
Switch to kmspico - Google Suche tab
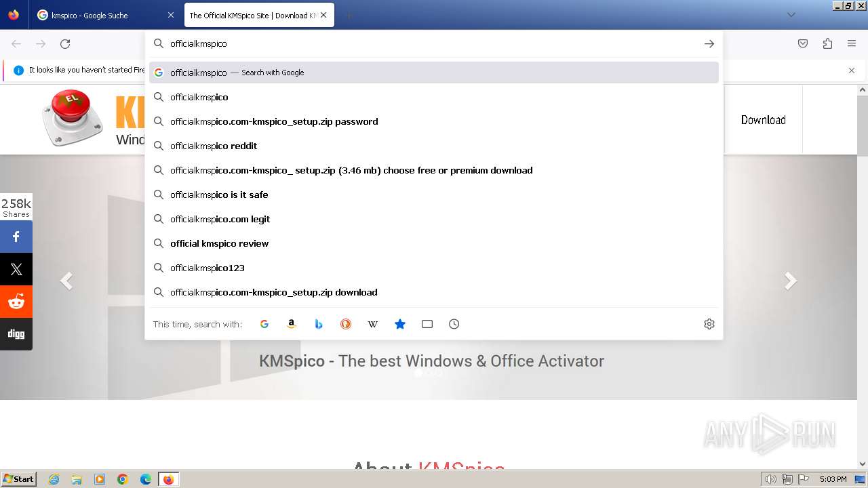105,15
